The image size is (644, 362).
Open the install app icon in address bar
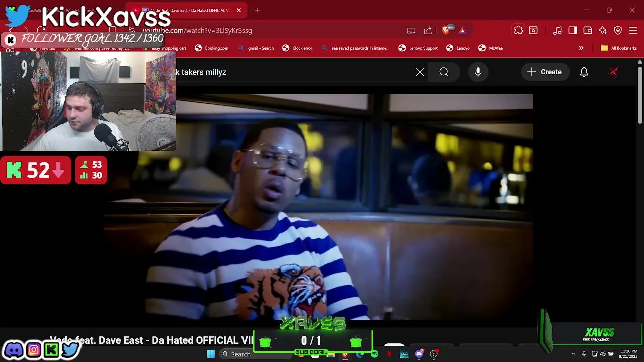tap(411, 31)
